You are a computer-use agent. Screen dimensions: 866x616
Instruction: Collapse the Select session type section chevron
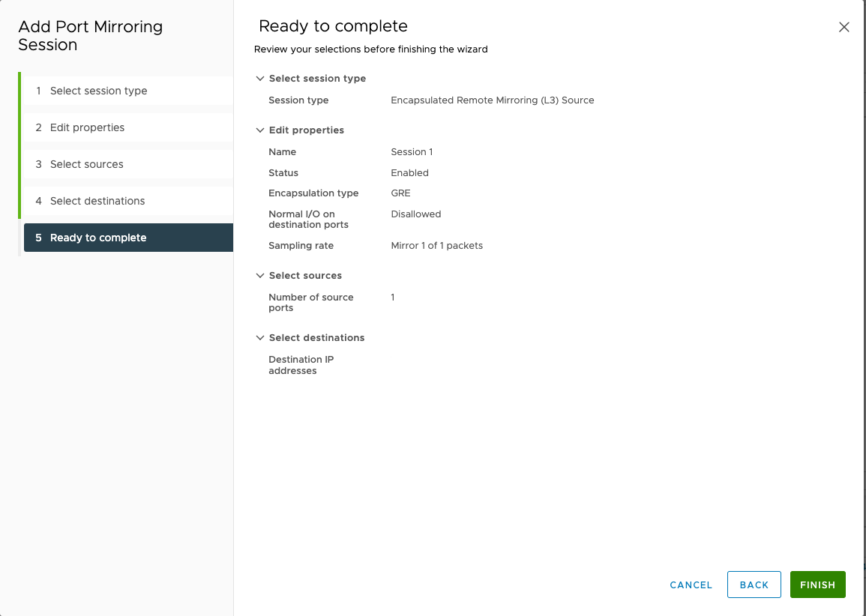260,78
